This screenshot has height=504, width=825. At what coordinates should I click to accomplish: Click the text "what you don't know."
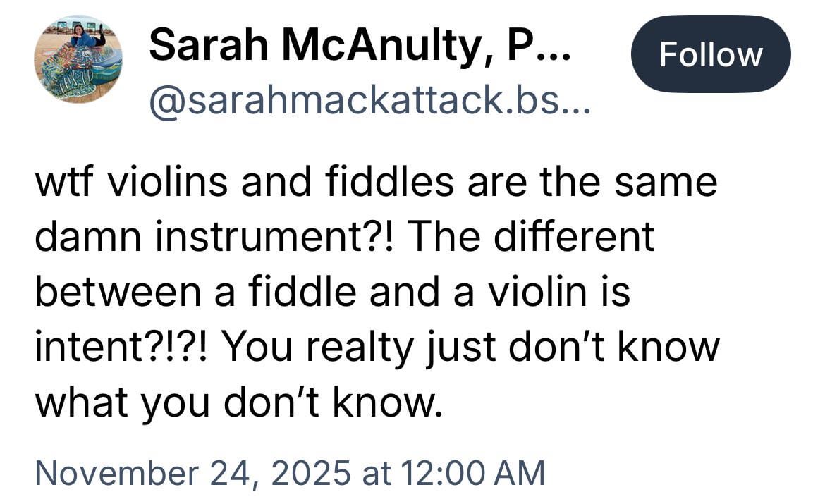(x=239, y=401)
